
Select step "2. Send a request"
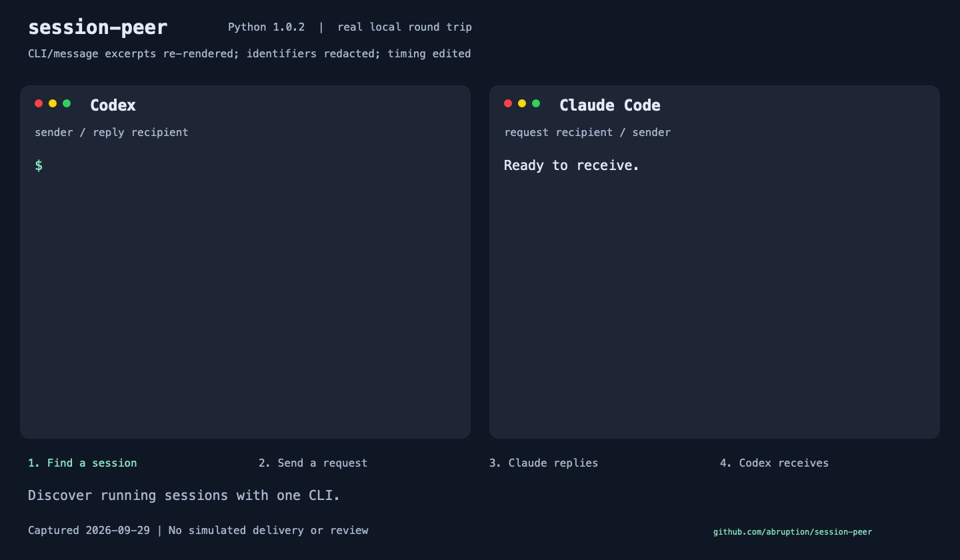tap(313, 463)
